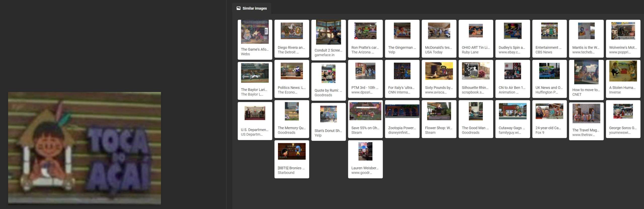
Task: Open A Stolen Huma... Inverse card
Action: tap(623, 79)
